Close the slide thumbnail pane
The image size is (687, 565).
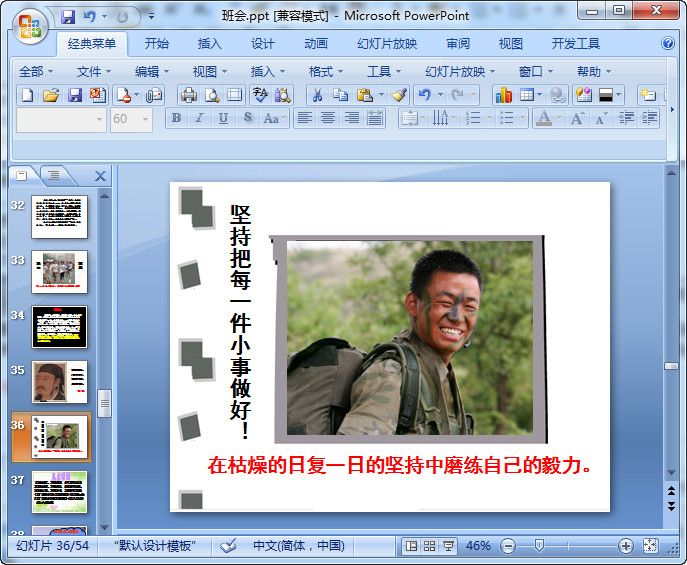[x=100, y=176]
